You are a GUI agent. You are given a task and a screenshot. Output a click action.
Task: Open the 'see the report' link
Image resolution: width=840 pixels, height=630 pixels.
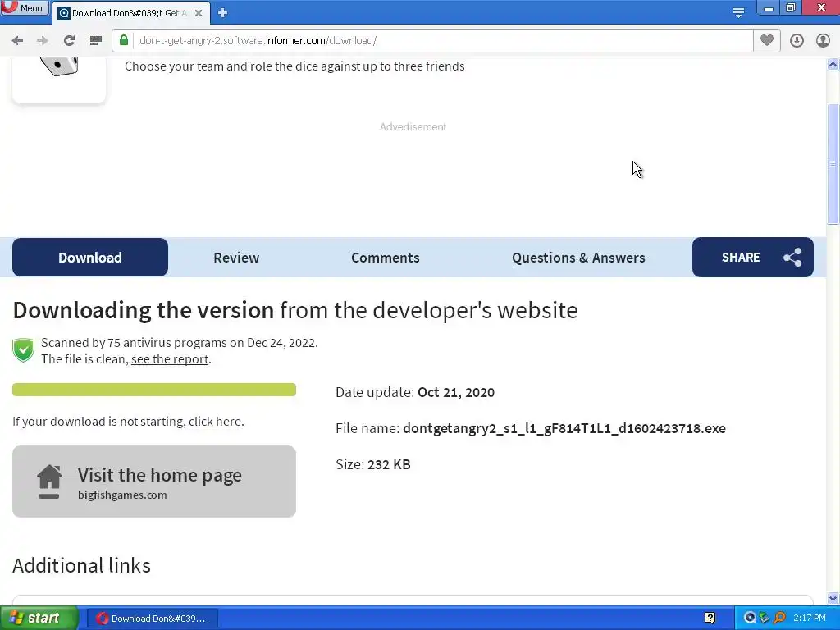[x=170, y=359]
